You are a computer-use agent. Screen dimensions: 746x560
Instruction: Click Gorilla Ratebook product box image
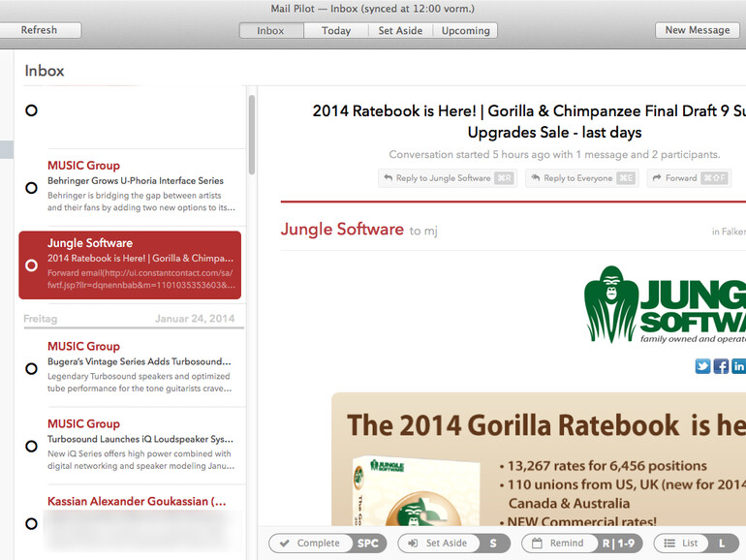[416, 491]
